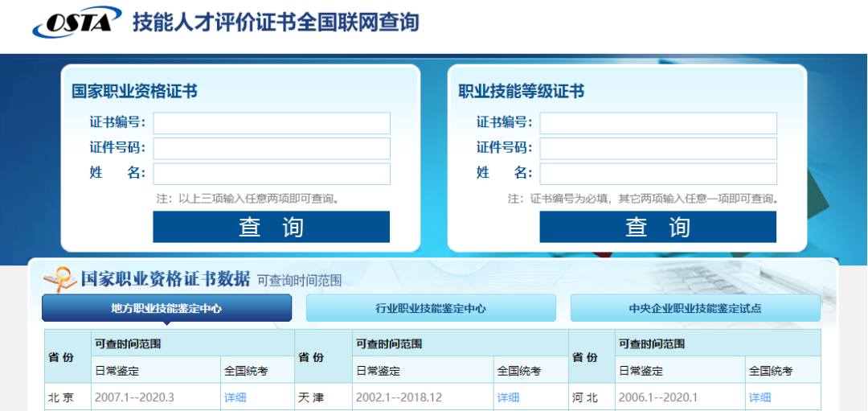The width and height of the screenshot is (868, 411).
Task: Focus 证书编号 field under 国家职业资格证书
Action: tap(272, 123)
